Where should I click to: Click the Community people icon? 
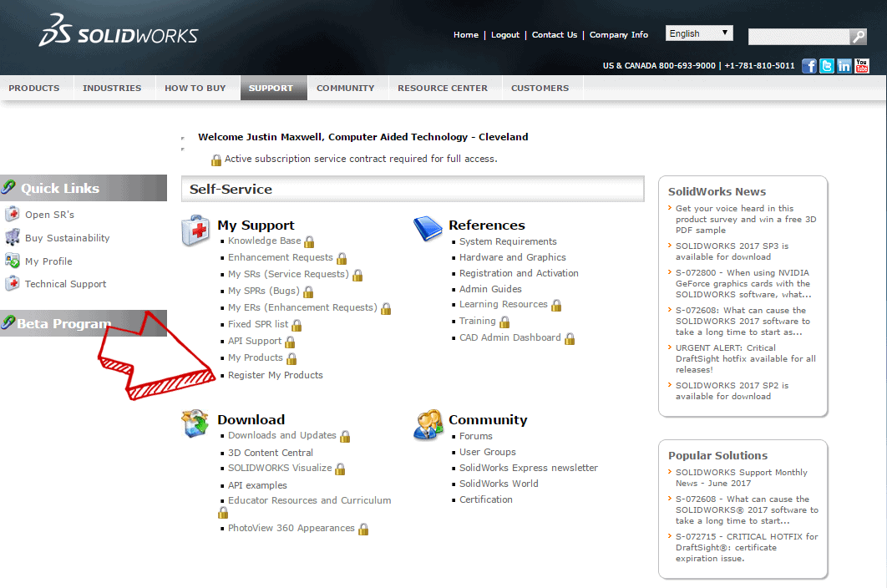(x=428, y=424)
